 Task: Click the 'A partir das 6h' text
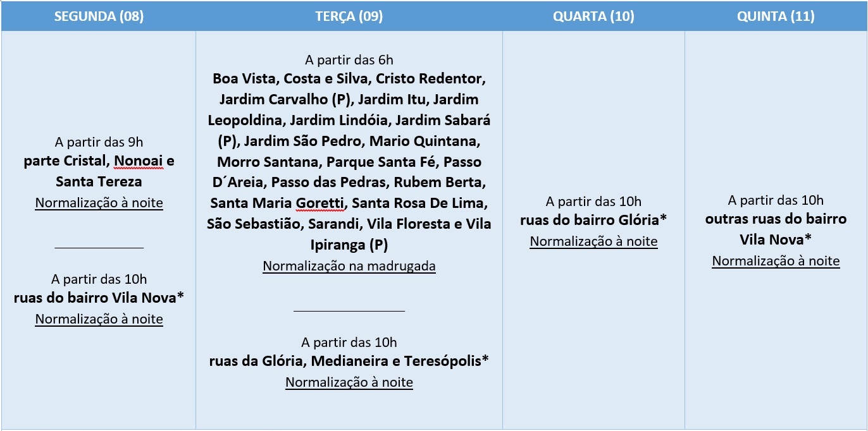pyautogui.click(x=349, y=60)
